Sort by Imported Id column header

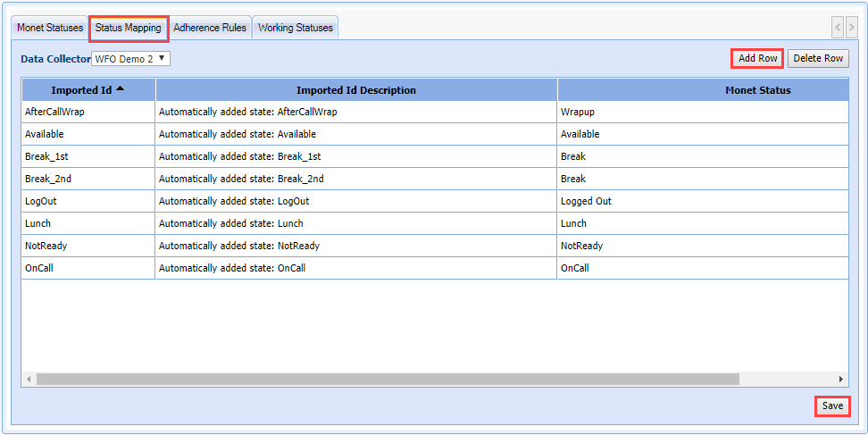pos(88,90)
